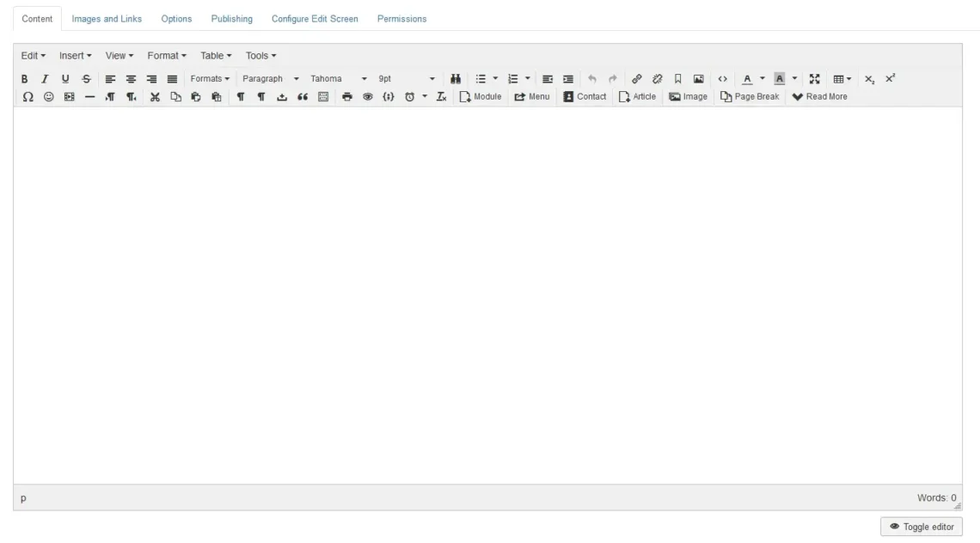
Task: Insert a Read More break
Action: (821, 96)
